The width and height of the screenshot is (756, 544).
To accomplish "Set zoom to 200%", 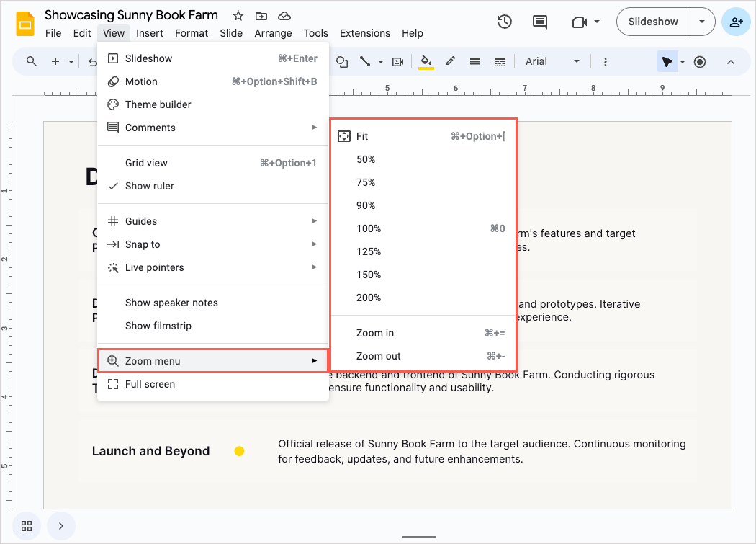I will tap(423, 298).
